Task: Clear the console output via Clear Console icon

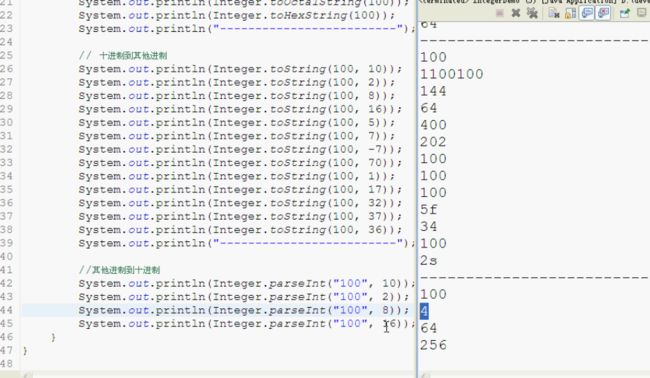Action: 554,13
